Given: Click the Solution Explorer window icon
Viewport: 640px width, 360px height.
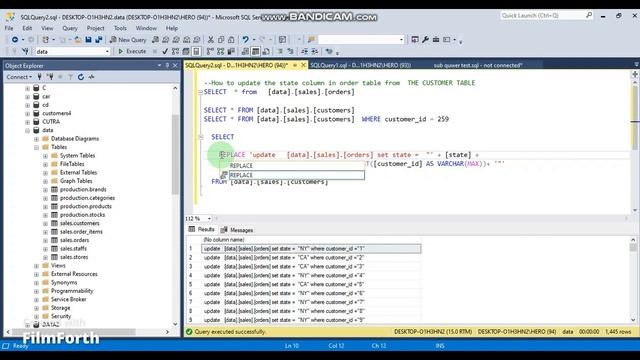Looking at the screenshot, I should coord(415,40).
